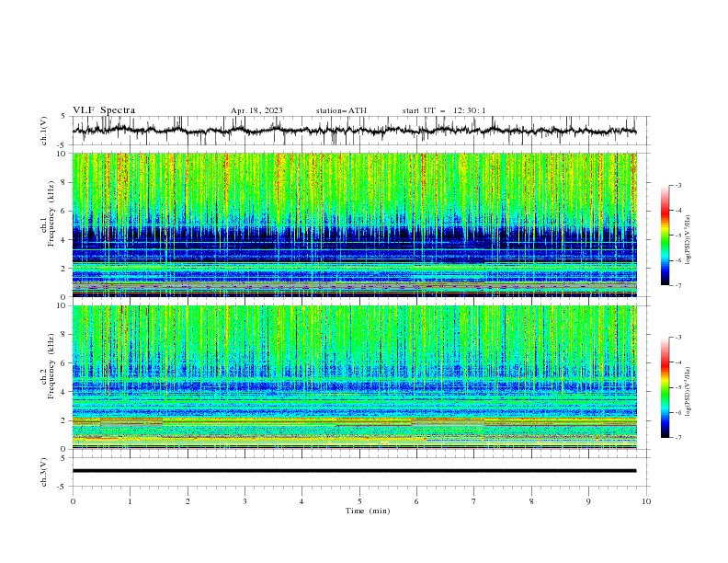The width and height of the screenshot is (728, 563).
Task: Click the ch.2 "log(PSD)(V²/Hz)" colorbar label
Action: 688,392
